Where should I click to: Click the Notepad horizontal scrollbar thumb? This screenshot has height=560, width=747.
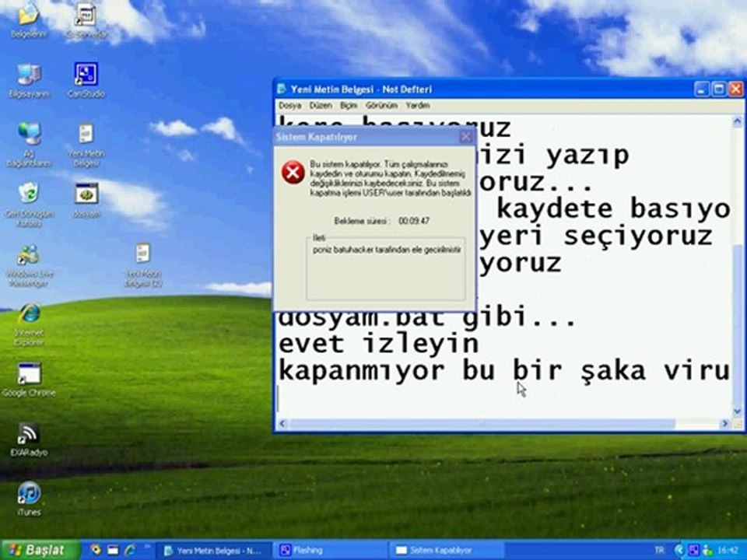coord(482,423)
